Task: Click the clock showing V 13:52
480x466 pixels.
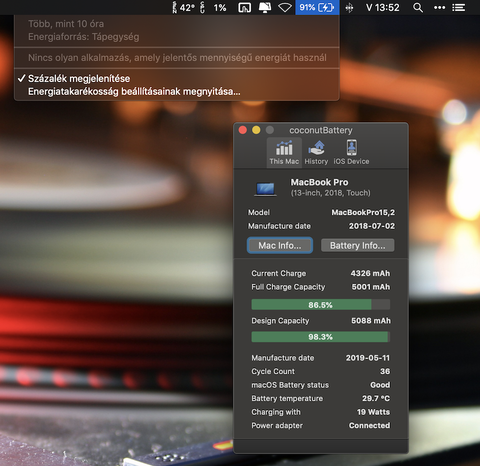Action: click(x=382, y=7)
